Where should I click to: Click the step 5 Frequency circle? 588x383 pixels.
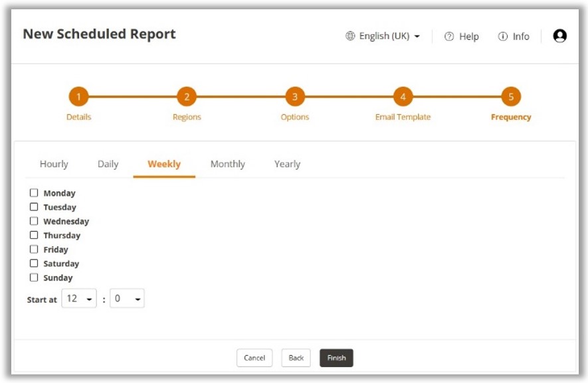pyautogui.click(x=511, y=97)
